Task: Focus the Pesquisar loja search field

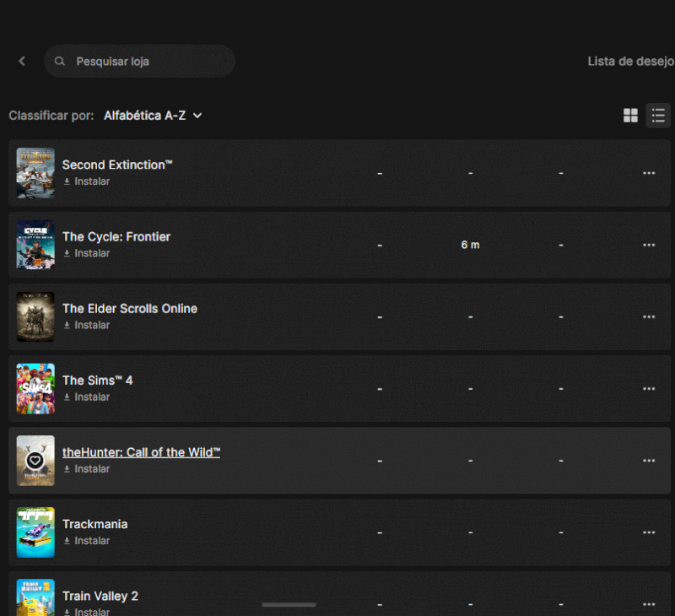Action: coord(139,61)
